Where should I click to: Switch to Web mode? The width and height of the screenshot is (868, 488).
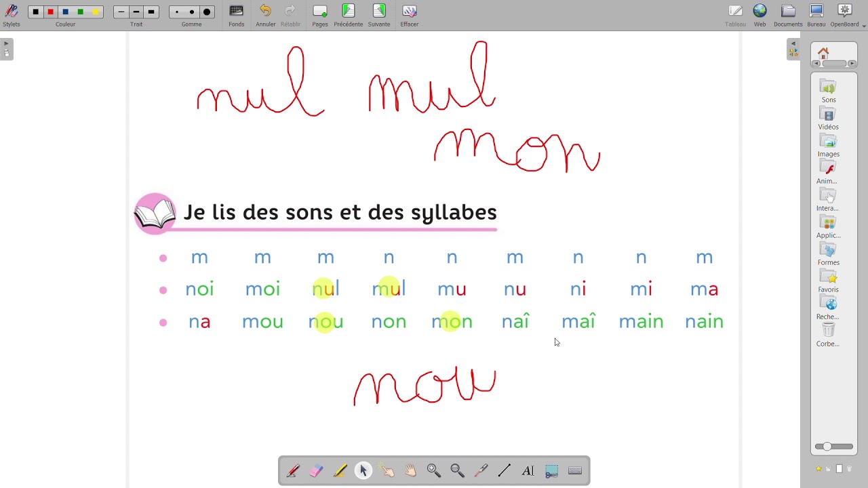[759, 15]
